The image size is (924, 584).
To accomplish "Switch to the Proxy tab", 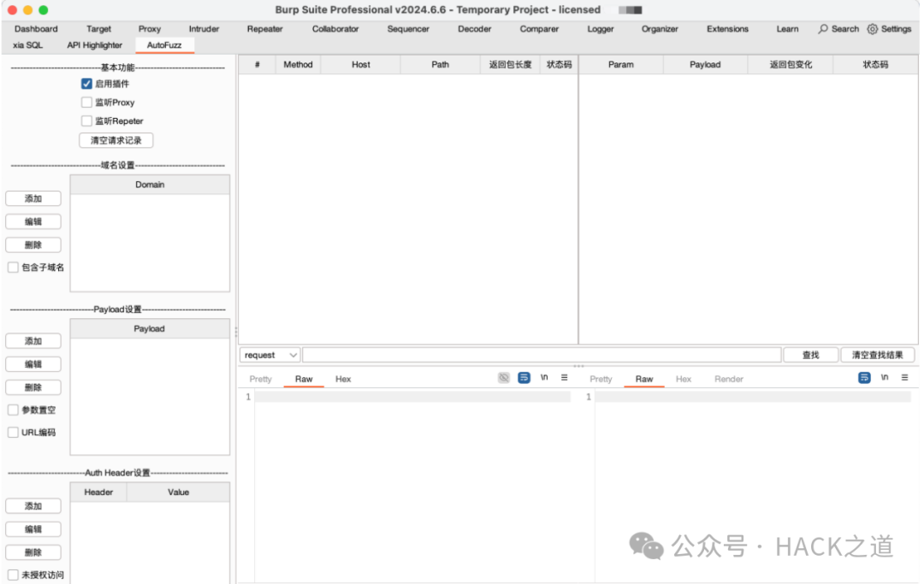I will [150, 29].
